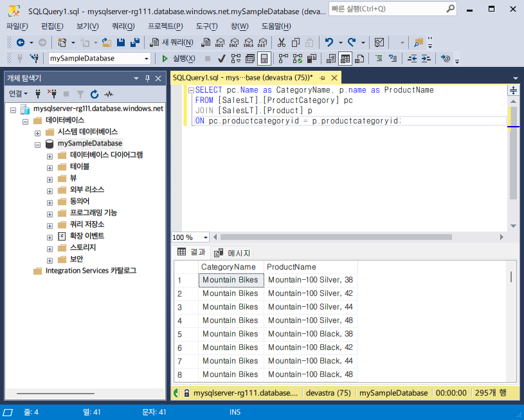Click the results grid vertical scrollbar thumb
This screenshot has height=420, width=524.
point(511,277)
